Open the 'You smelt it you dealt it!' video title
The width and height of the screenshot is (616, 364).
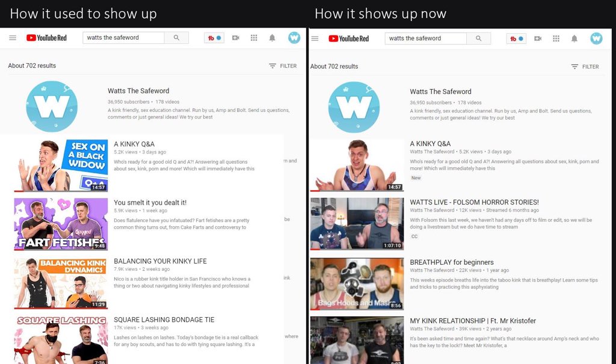[150, 202]
